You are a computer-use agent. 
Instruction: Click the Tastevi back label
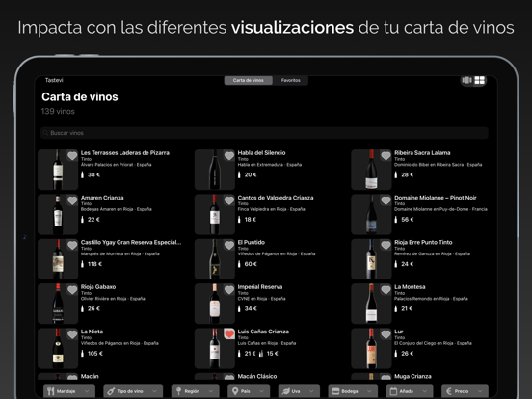pos(54,80)
